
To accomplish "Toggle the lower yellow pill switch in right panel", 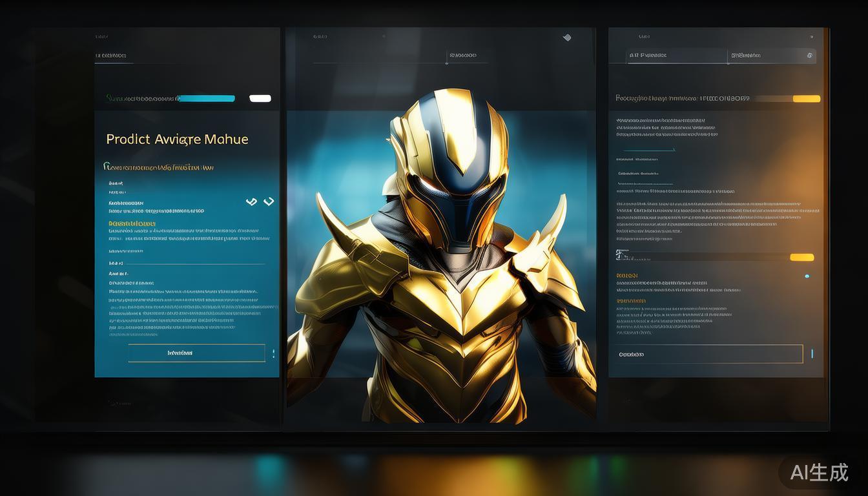I will 801,257.
